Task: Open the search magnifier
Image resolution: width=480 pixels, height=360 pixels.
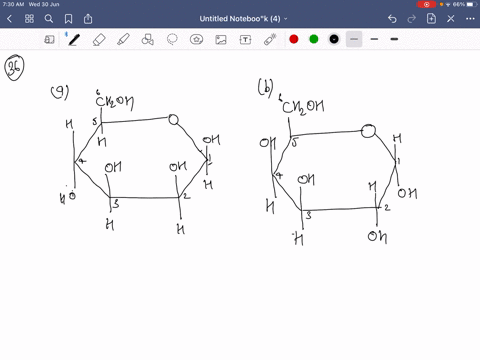Action: [x=49, y=19]
